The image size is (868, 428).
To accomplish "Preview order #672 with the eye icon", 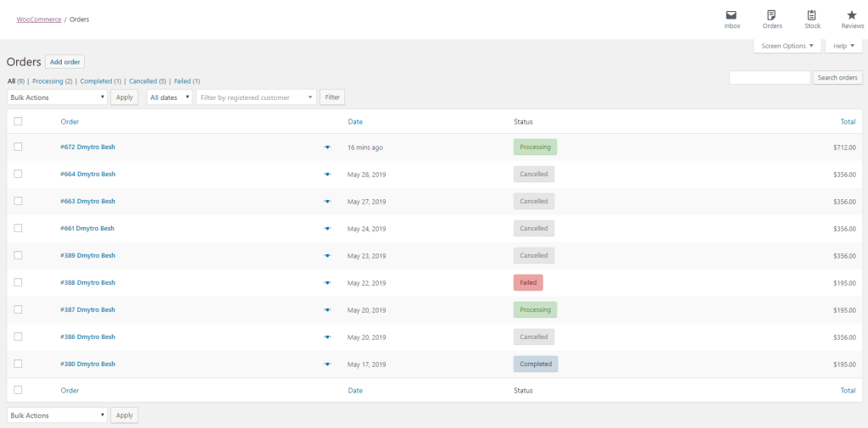I will (x=327, y=147).
